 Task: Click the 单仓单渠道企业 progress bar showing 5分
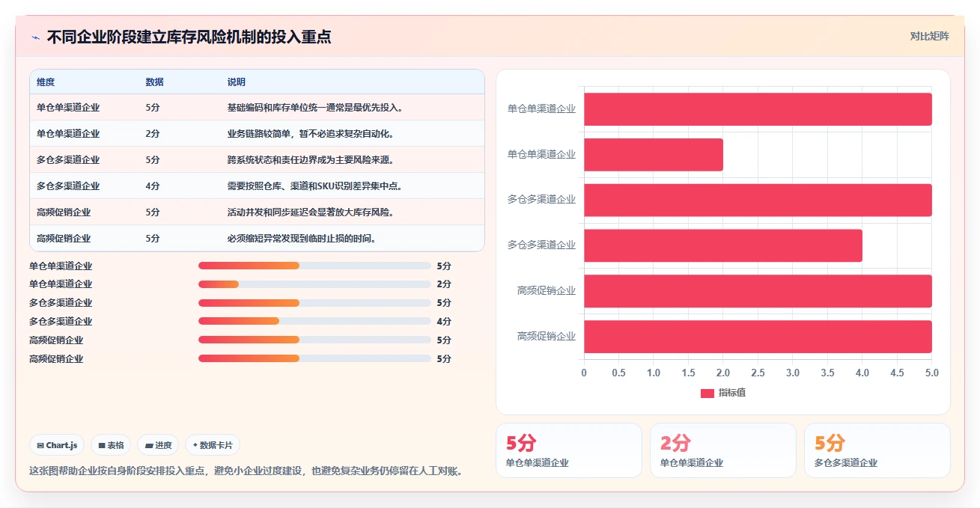314,266
